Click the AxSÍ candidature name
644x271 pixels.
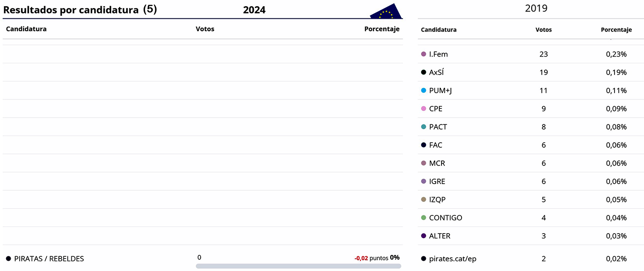click(x=436, y=73)
